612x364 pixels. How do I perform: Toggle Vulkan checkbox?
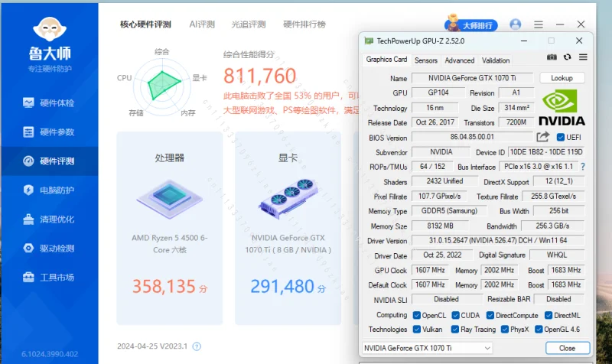(417, 330)
